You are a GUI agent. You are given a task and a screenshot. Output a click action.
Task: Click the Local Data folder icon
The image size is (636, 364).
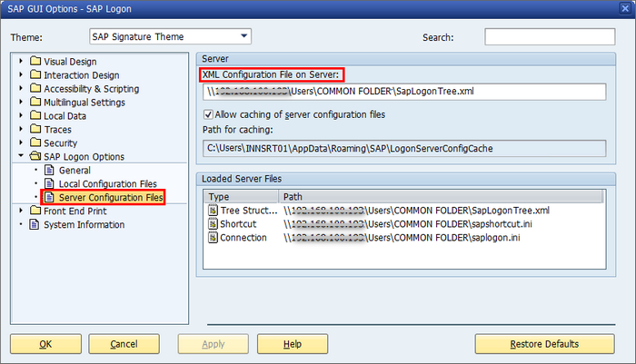coord(35,115)
